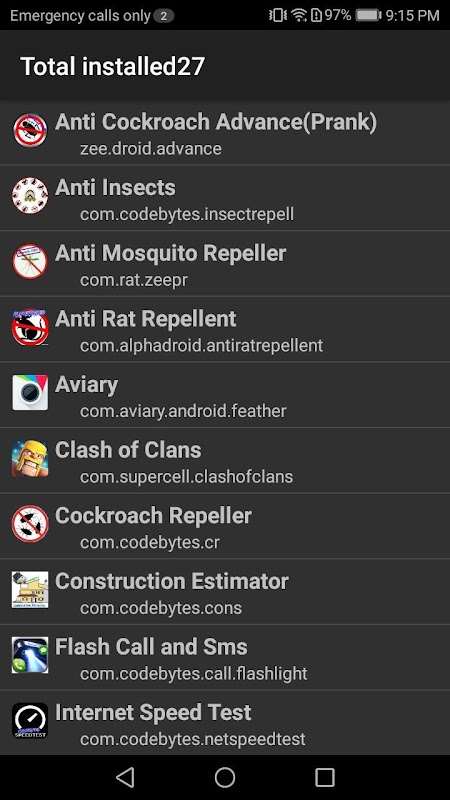The width and height of the screenshot is (450, 800).
Task: Select com.supercell.clashofclans package name
Action: coord(186,477)
